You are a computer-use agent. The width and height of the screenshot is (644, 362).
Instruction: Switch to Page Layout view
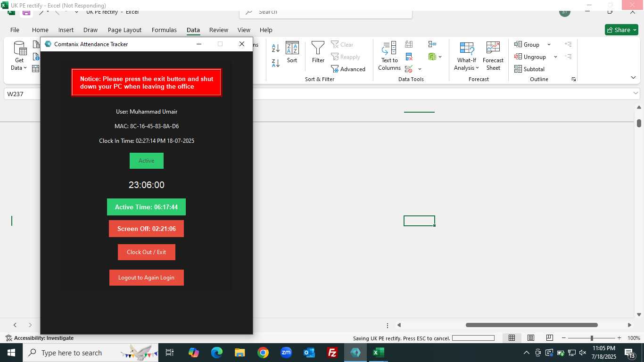click(530, 338)
